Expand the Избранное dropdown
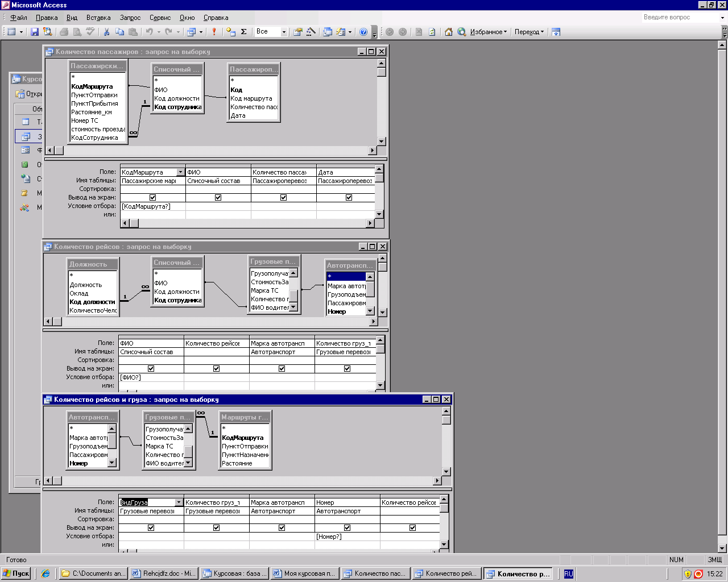The width and height of the screenshot is (728, 582). [x=489, y=32]
